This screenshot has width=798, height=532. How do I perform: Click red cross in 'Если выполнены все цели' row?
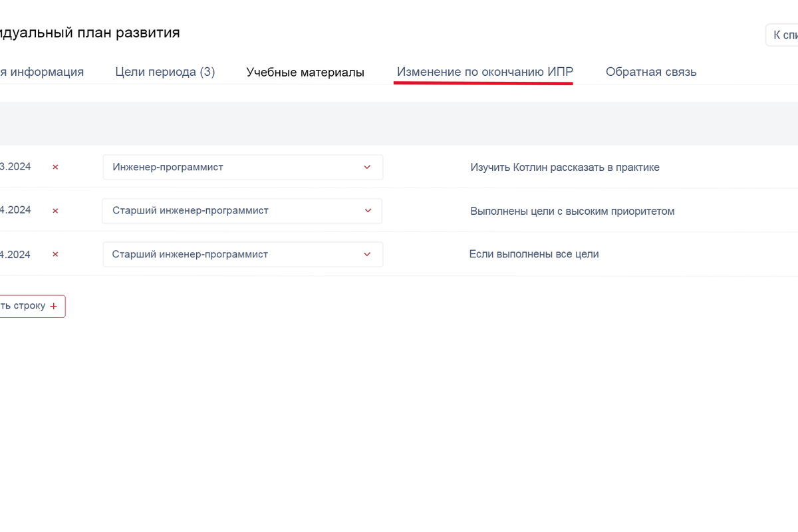55,255
